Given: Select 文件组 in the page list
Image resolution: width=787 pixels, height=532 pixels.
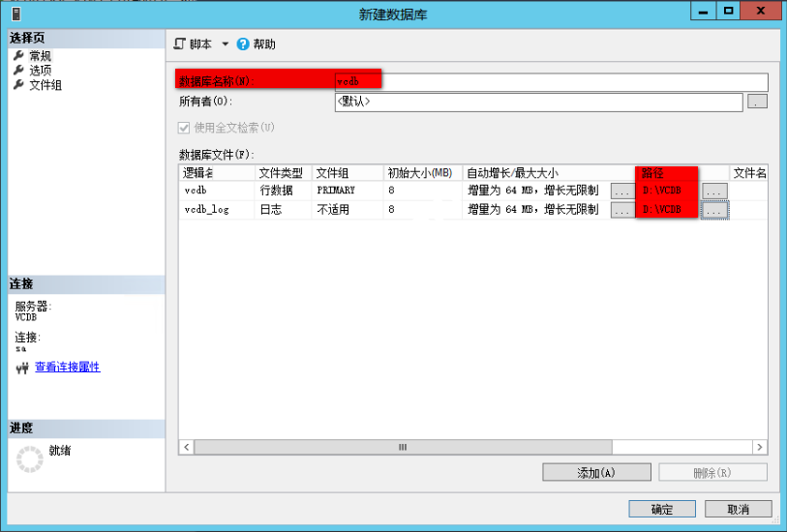Looking at the screenshot, I should pos(45,85).
